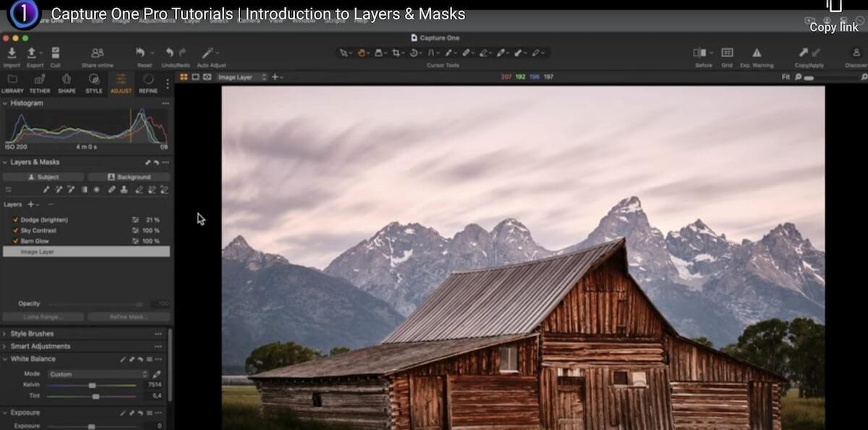
Task: Click the Refine Mask button
Action: pyautogui.click(x=129, y=317)
